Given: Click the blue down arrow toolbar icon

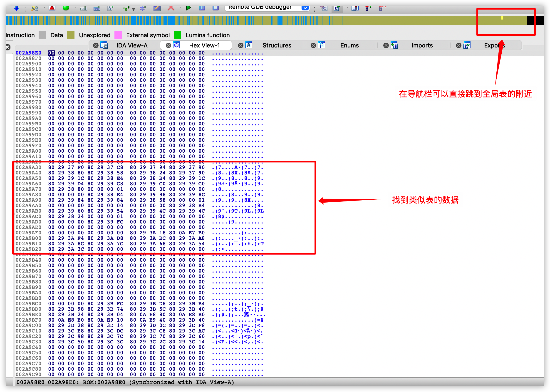Looking at the screenshot, I should pyautogui.click(x=16, y=8).
